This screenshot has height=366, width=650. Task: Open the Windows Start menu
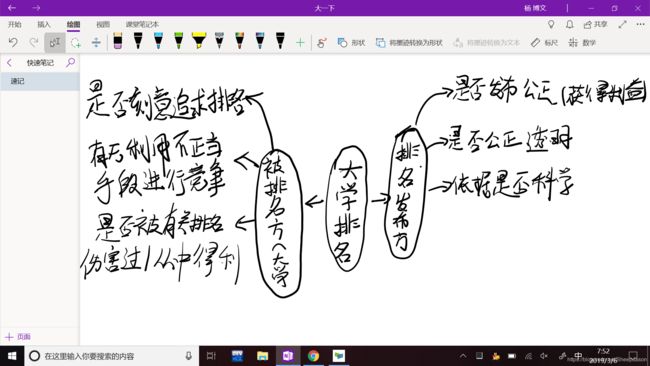[12, 356]
